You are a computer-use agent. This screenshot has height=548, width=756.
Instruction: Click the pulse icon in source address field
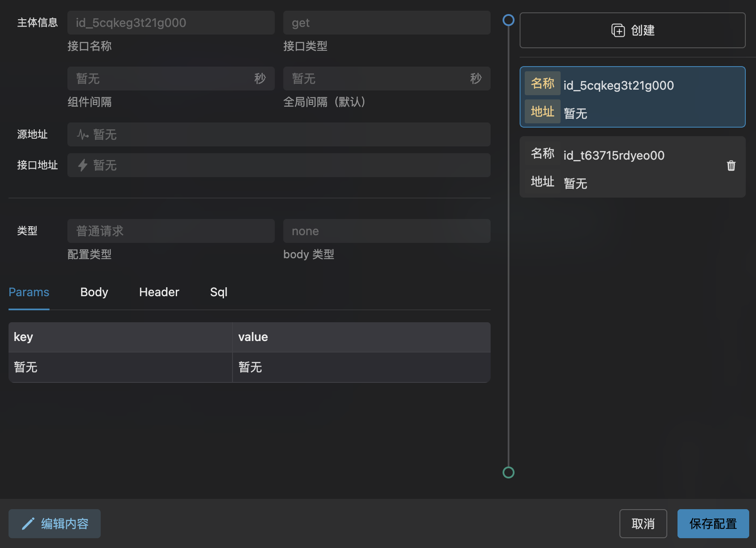83,135
